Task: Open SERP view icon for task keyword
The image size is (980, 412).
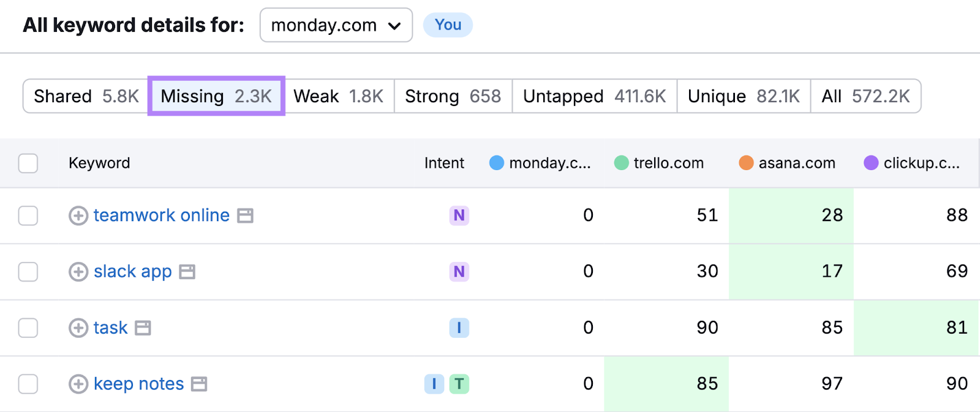Action: [143, 328]
